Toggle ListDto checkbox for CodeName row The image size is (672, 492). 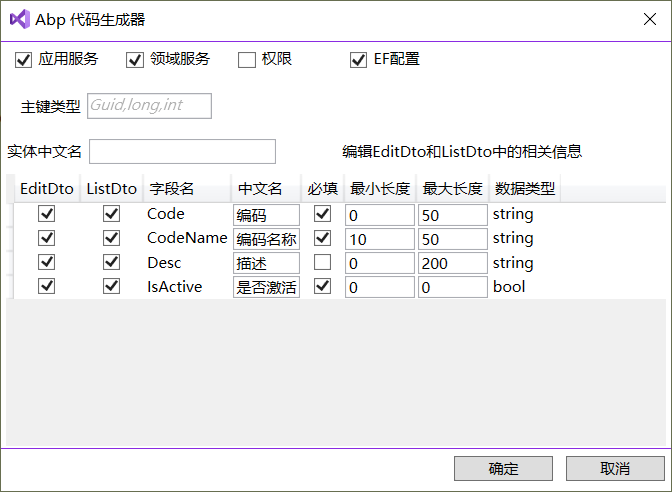(x=111, y=238)
